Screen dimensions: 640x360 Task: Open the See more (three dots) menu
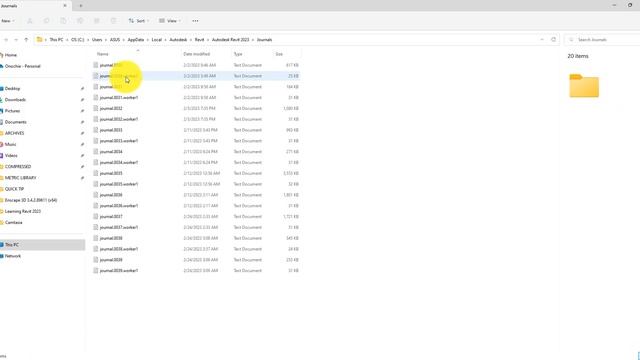(x=196, y=21)
